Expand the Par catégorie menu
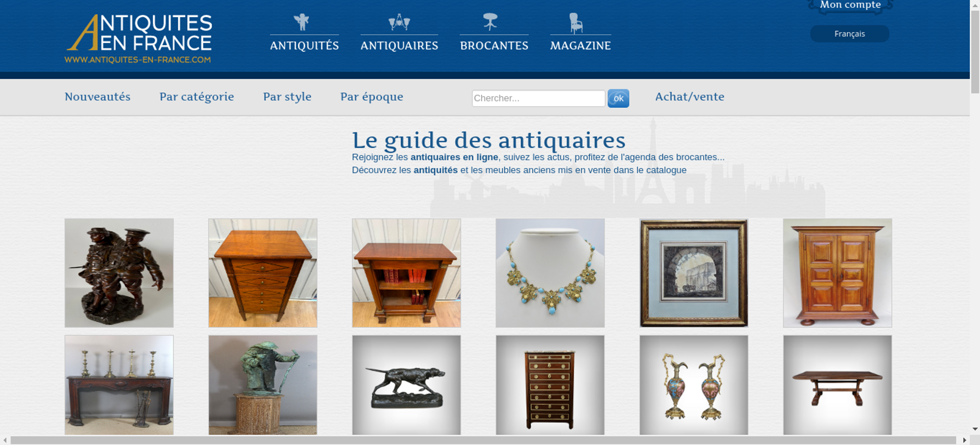The image size is (980, 445). click(x=196, y=97)
